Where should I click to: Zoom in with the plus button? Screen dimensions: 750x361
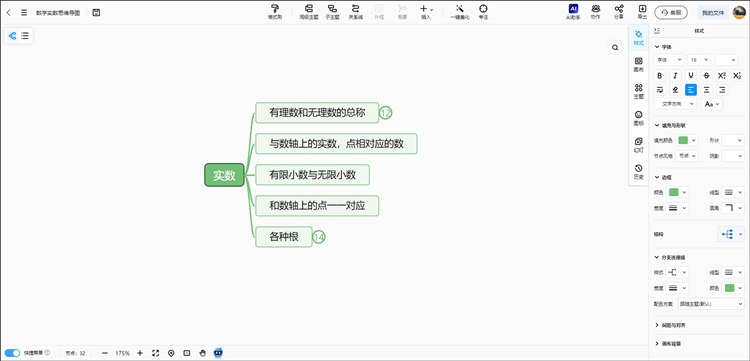tap(140, 353)
